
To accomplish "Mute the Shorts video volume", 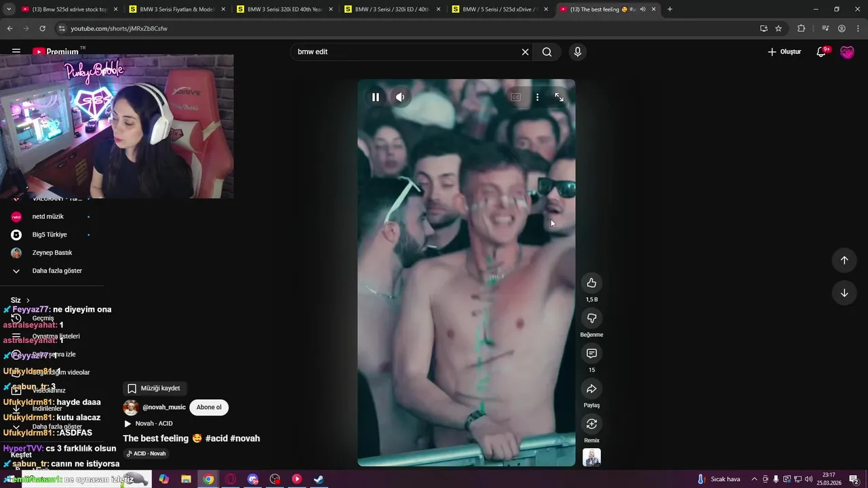I will (400, 97).
